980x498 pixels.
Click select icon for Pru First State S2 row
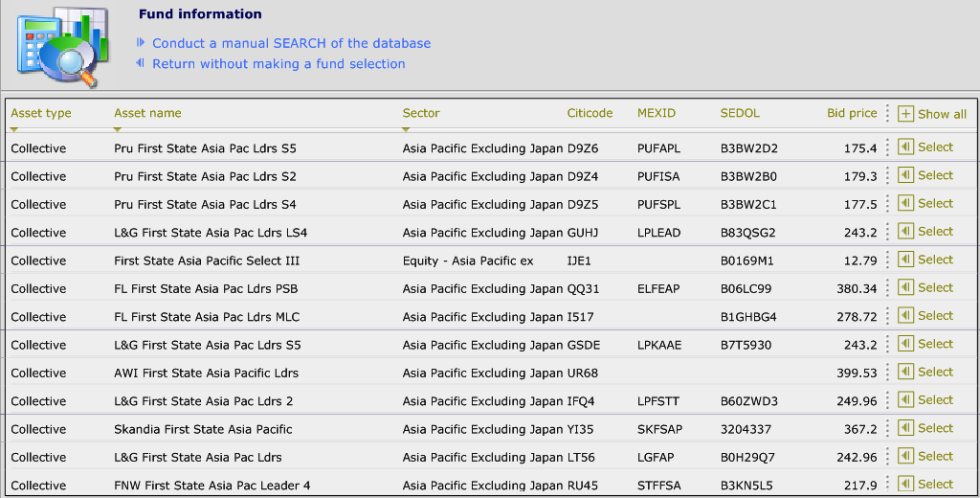905,175
